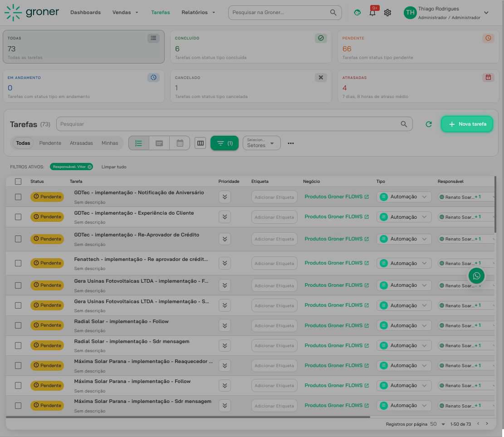Viewport: 504px width, 437px height.
Task: Open the Setores selection dropdown
Action: coord(261,143)
